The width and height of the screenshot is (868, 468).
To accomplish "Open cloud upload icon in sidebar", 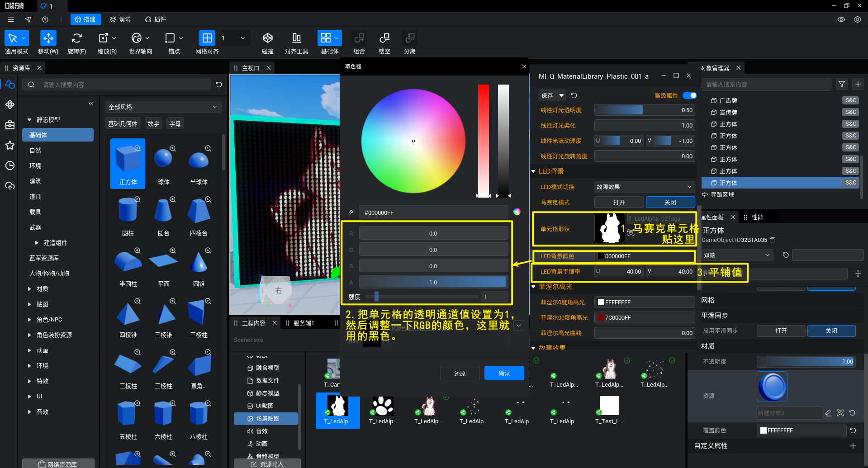I will (10, 186).
